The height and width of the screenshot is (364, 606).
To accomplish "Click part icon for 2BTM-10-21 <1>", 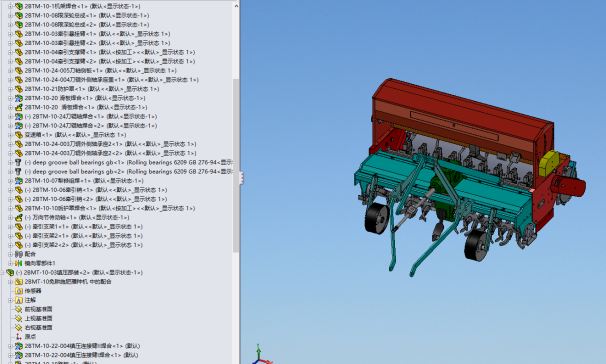I will coord(19,89).
